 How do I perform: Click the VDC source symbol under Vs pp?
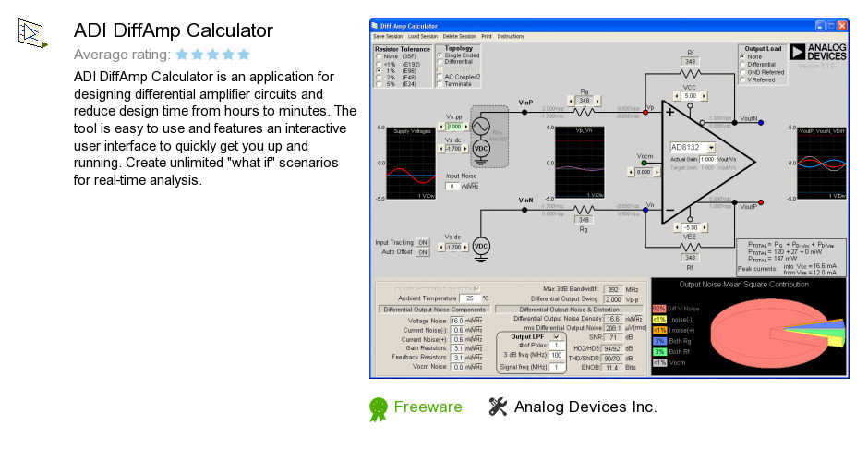coord(481,149)
